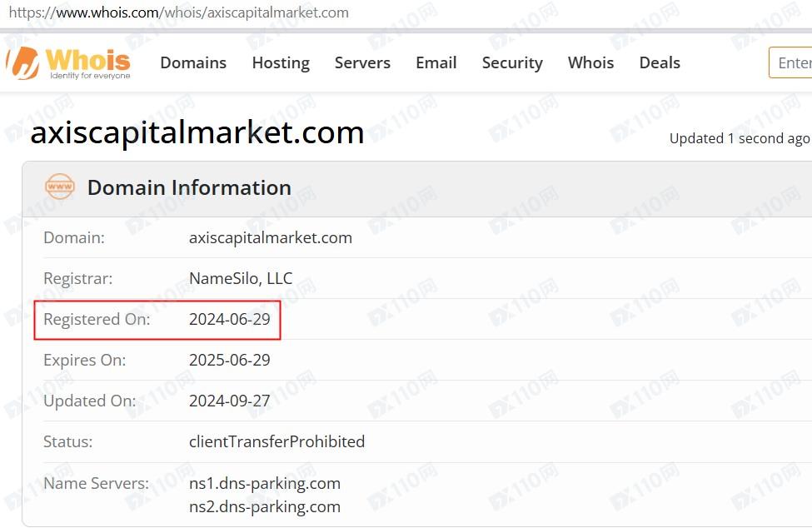This screenshot has width=812, height=528.
Task: Click the domain search input field
Action: tap(791, 63)
